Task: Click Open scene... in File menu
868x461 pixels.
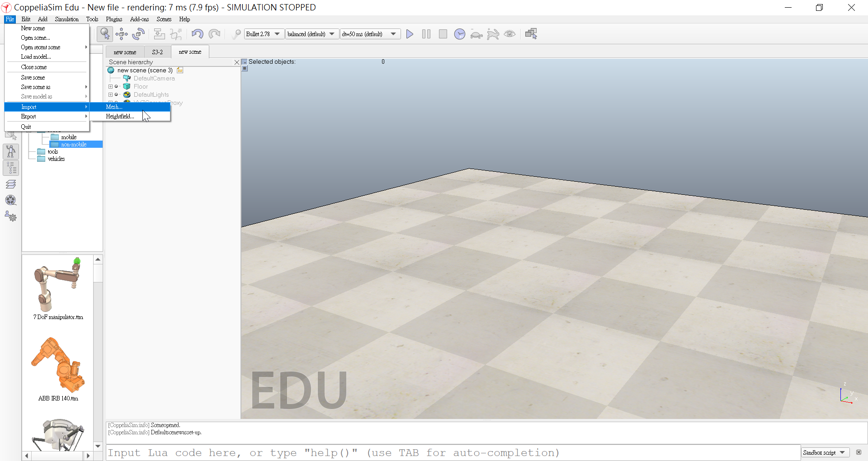Action: 47,38
